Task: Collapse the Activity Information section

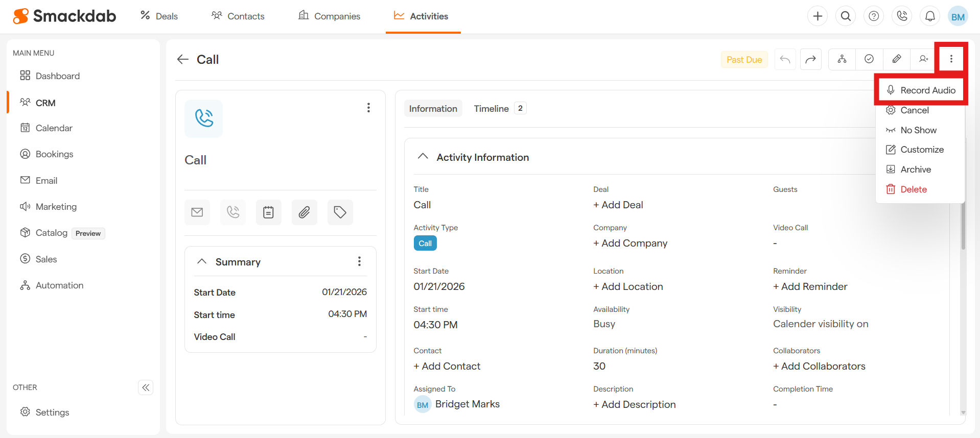Action: 423,157
